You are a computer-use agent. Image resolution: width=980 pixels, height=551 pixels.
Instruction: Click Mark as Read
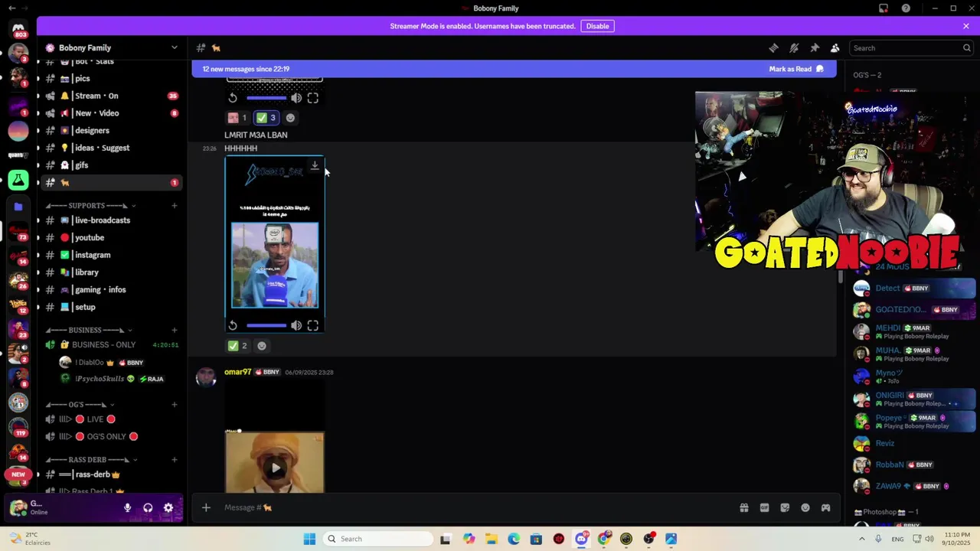(x=796, y=69)
